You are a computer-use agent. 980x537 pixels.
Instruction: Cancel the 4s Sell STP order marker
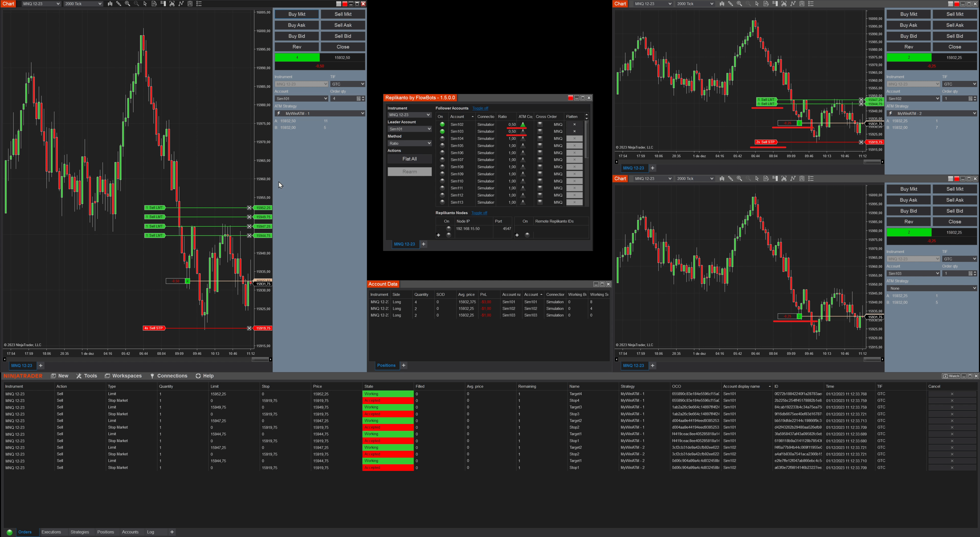point(249,328)
